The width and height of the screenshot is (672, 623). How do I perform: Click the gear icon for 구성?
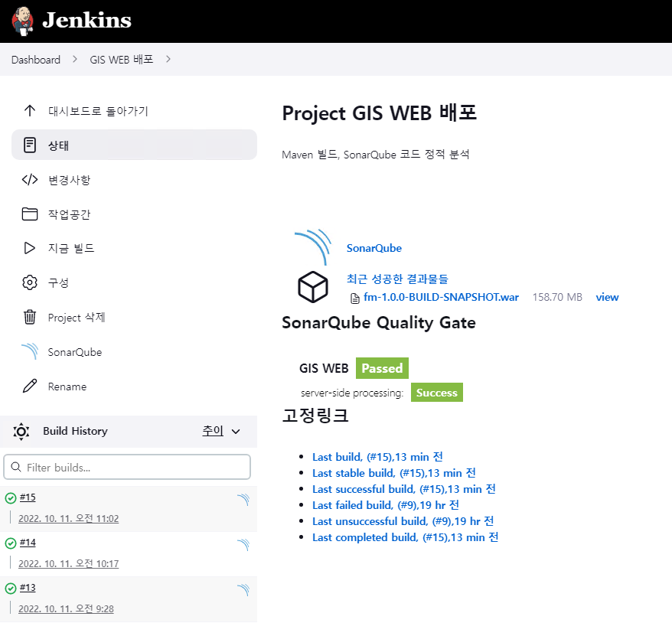click(30, 282)
